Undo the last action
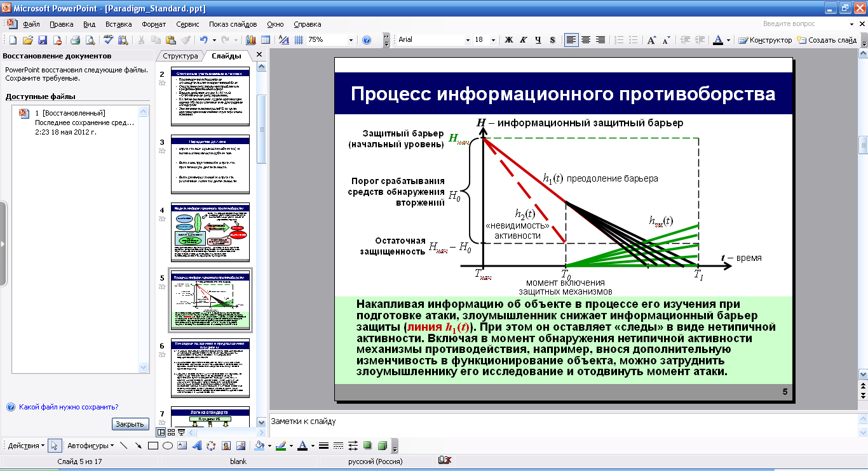Viewport: 868px width, 471px height. point(203,40)
